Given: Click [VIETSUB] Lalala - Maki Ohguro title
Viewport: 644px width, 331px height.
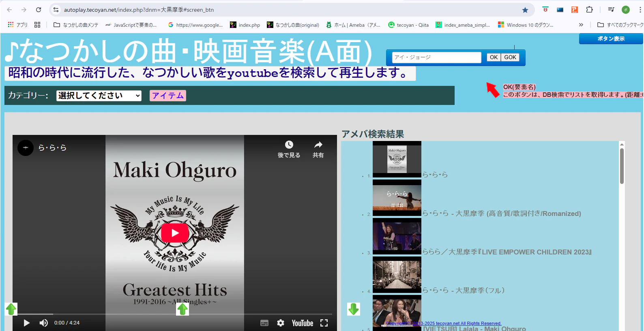Looking at the screenshot, I should pos(474,328).
